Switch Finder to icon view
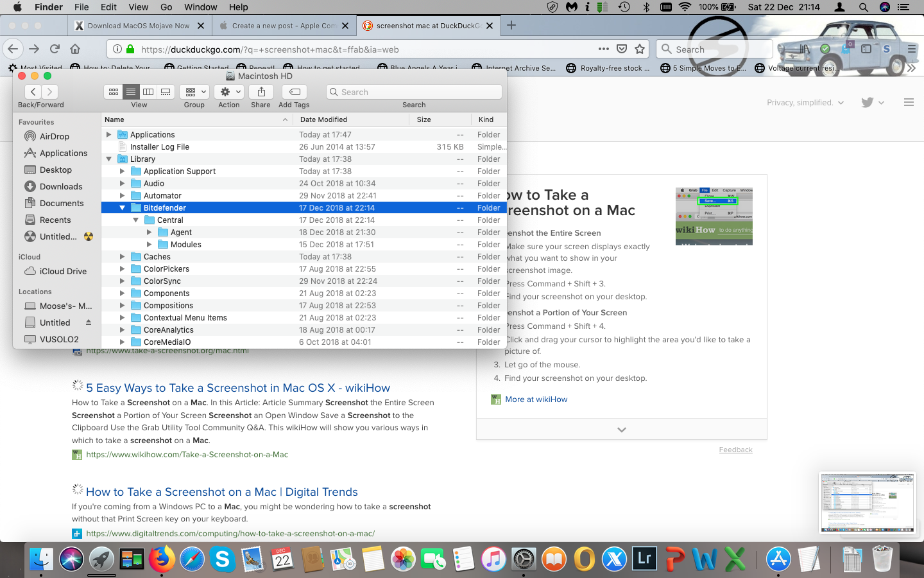This screenshot has height=578, width=924. (114, 92)
